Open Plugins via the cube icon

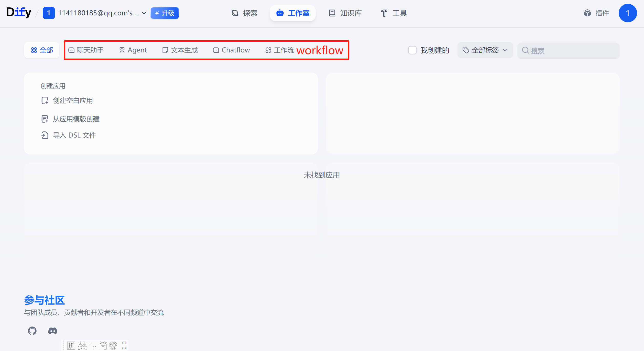click(587, 13)
